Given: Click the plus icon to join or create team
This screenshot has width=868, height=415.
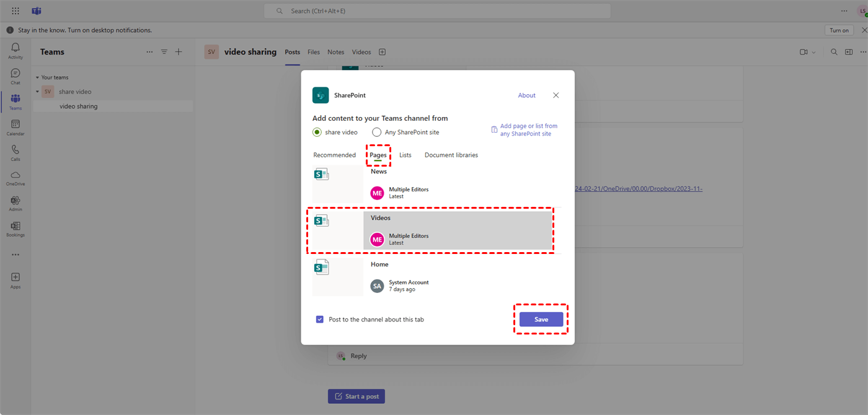Looking at the screenshot, I should click(179, 52).
